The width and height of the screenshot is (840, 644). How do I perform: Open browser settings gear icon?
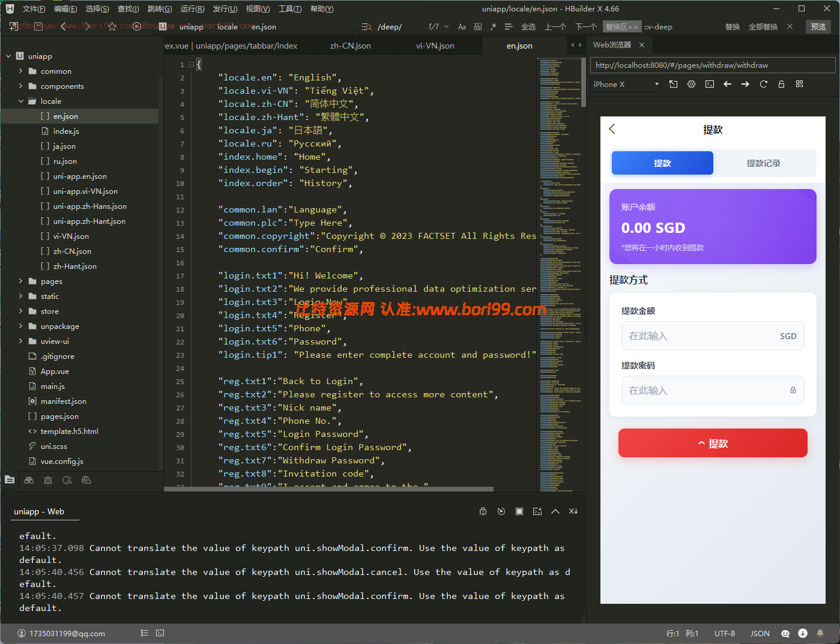[692, 84]
